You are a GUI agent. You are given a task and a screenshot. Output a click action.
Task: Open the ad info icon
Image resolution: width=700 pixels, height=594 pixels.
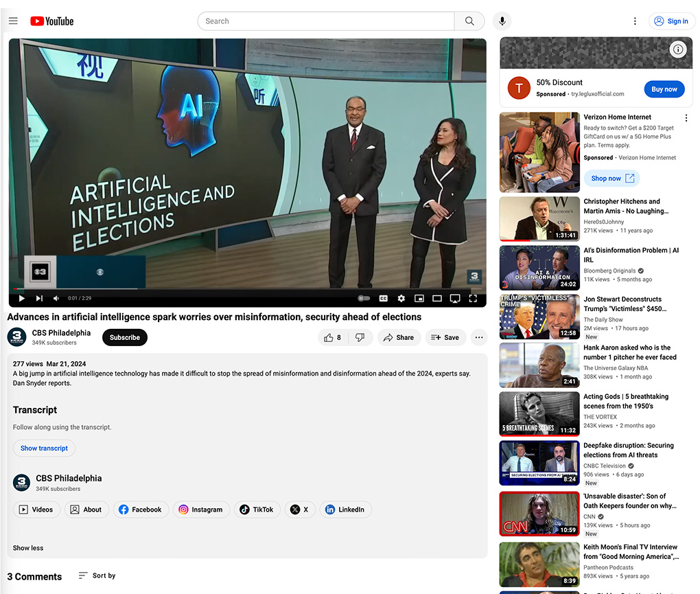(677, 49)
